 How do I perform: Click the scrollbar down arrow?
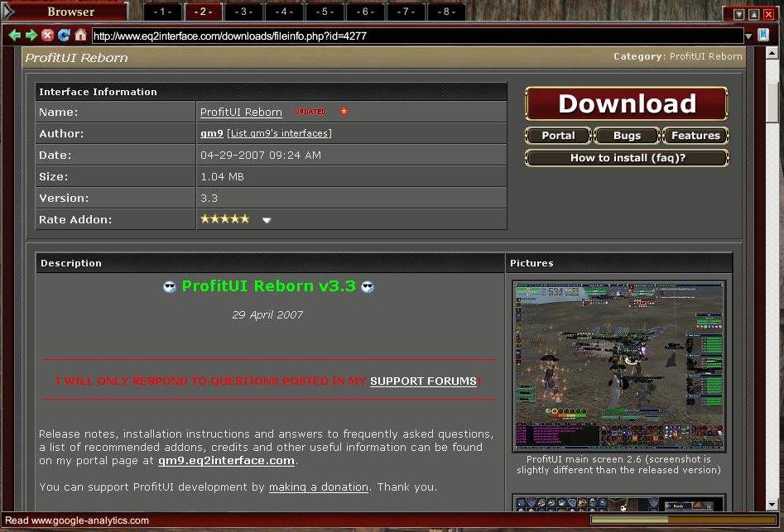[x=772, y=505]
